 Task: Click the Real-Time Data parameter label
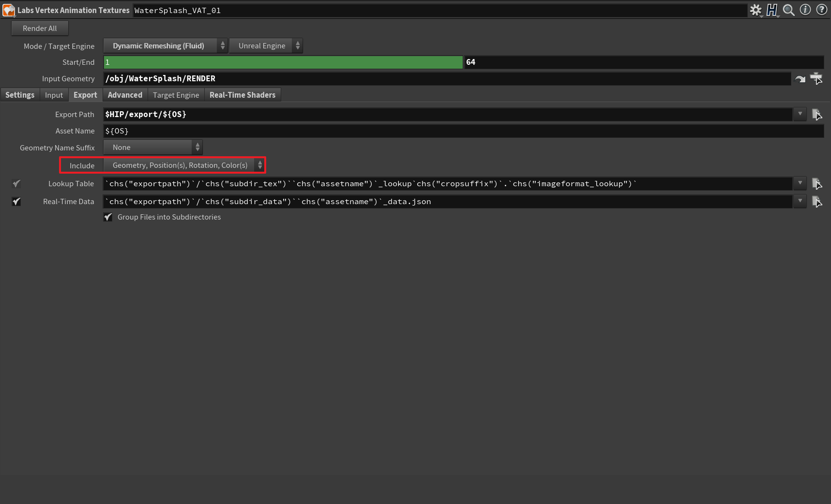[69, 202]
